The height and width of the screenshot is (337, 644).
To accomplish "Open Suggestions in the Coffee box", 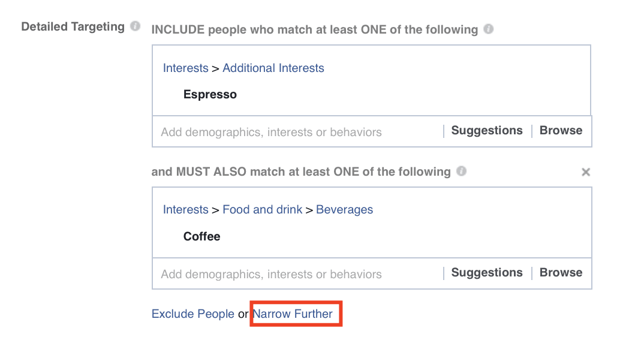I will [x=487, y=272].
